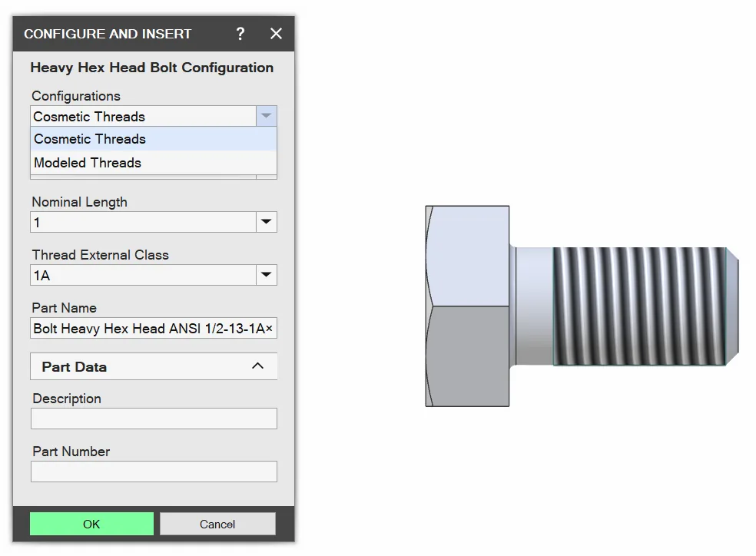Close the Configure and Insert dialog
The width and height of the screenshot is (756, 556).
click(276, 34)
